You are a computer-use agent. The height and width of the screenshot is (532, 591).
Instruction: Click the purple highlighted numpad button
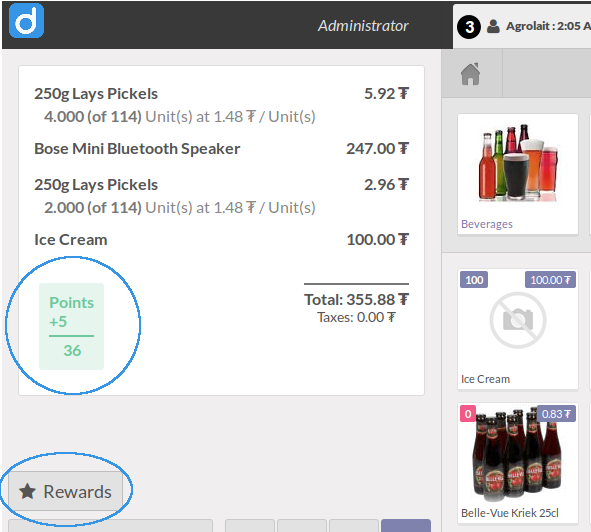click(x=406, y=526)
